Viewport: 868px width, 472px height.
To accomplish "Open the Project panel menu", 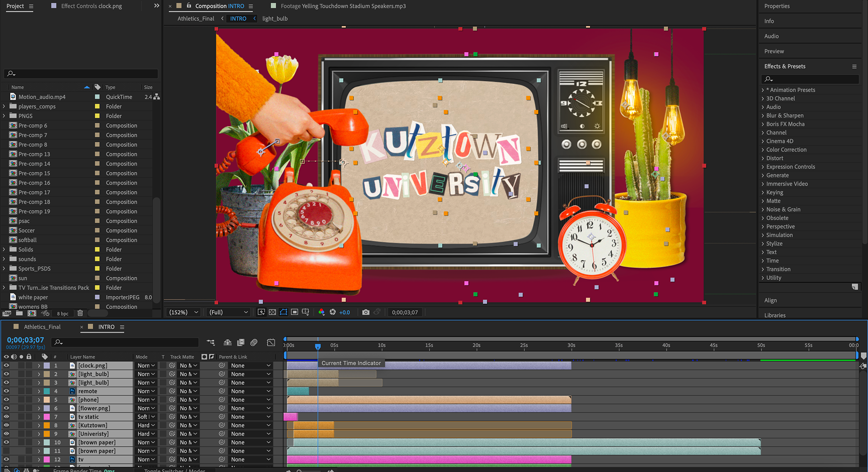I will 31,6.
